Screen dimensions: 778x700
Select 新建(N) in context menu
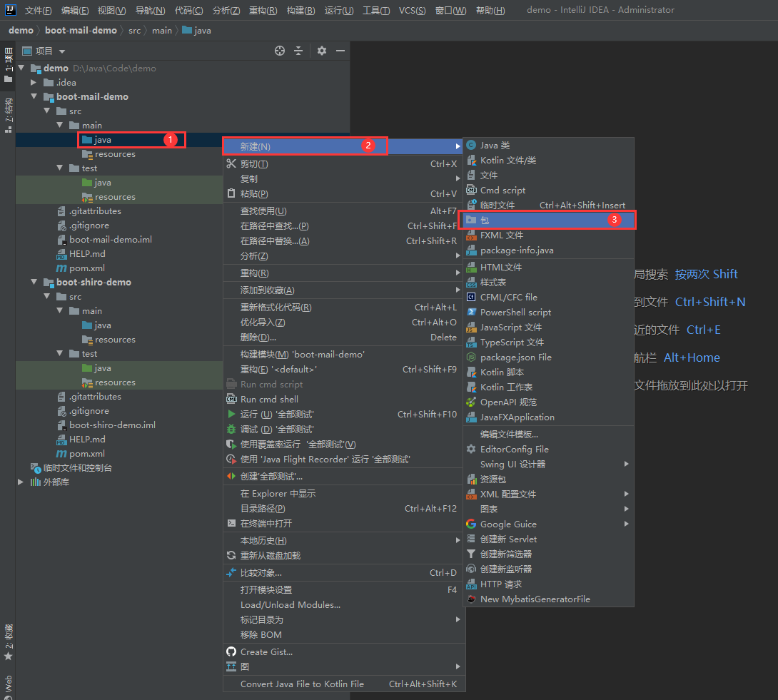coord(343,146)
